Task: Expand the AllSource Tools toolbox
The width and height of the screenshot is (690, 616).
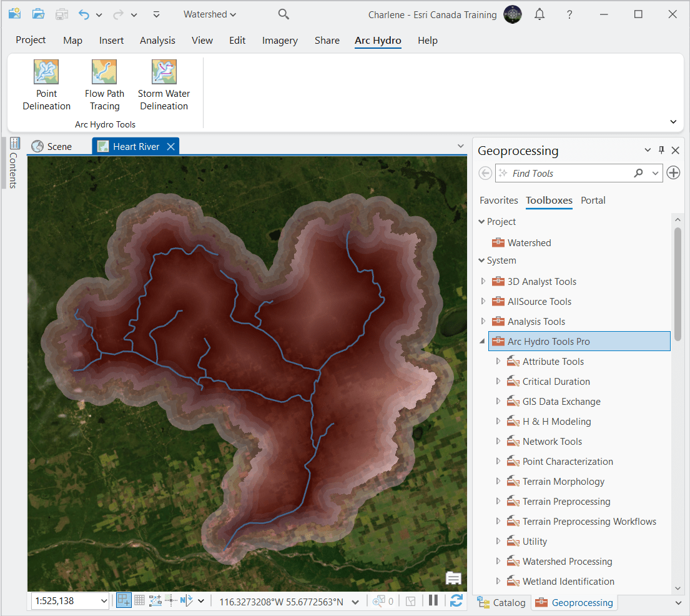Action: point(483,301)
